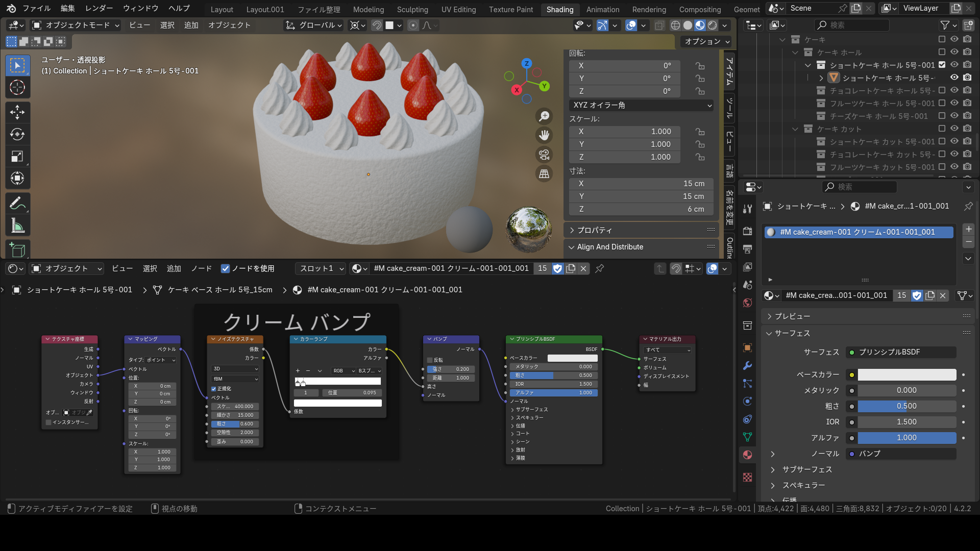Viewport: 980px width, 551px height.
Task: Click the ベースカラー color swatch
Action: coord(906,374)
